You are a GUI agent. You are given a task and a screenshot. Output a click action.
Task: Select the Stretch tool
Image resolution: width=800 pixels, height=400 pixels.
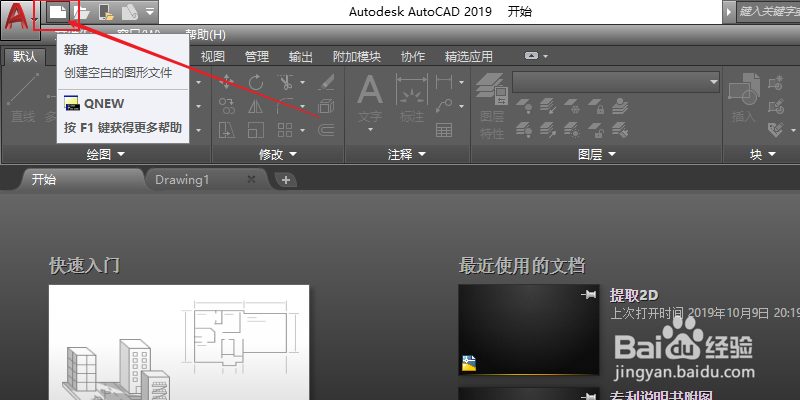[227, 130]
